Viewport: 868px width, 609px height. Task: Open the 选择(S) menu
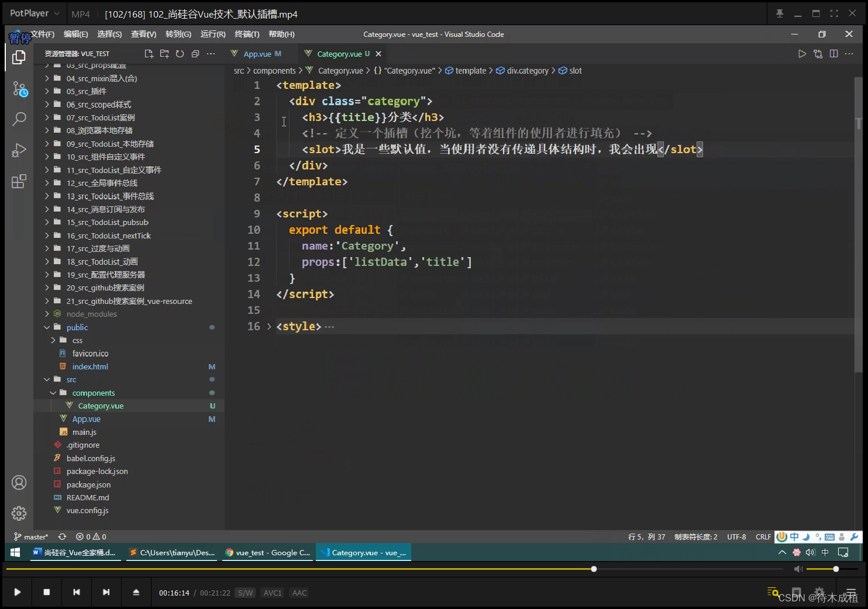(x=109, y=34)
